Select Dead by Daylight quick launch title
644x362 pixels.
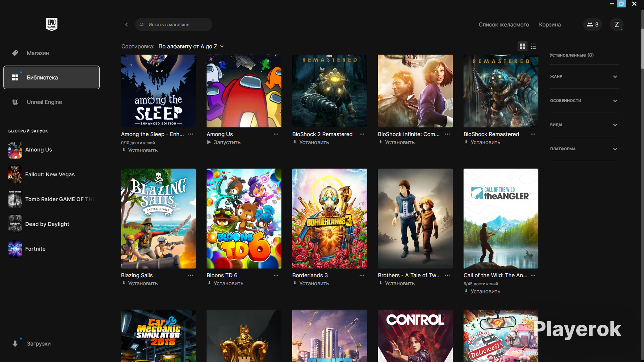click(x=47, y=224)
